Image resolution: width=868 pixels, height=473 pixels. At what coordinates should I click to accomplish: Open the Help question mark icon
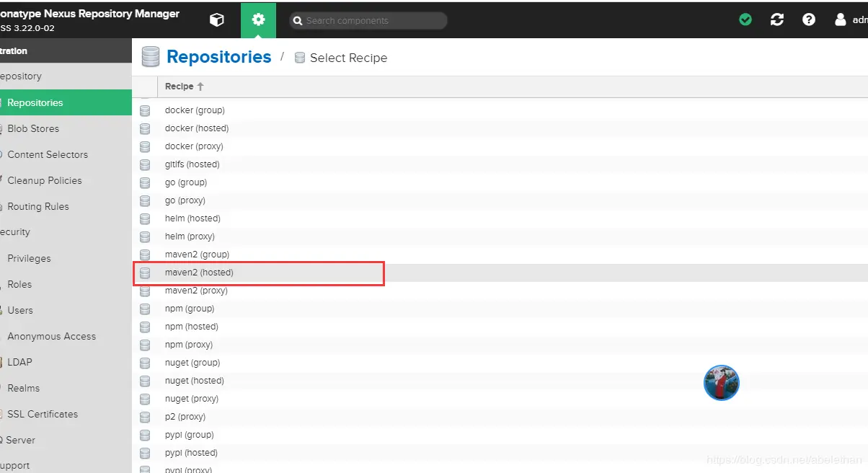(x=809, y=20)
